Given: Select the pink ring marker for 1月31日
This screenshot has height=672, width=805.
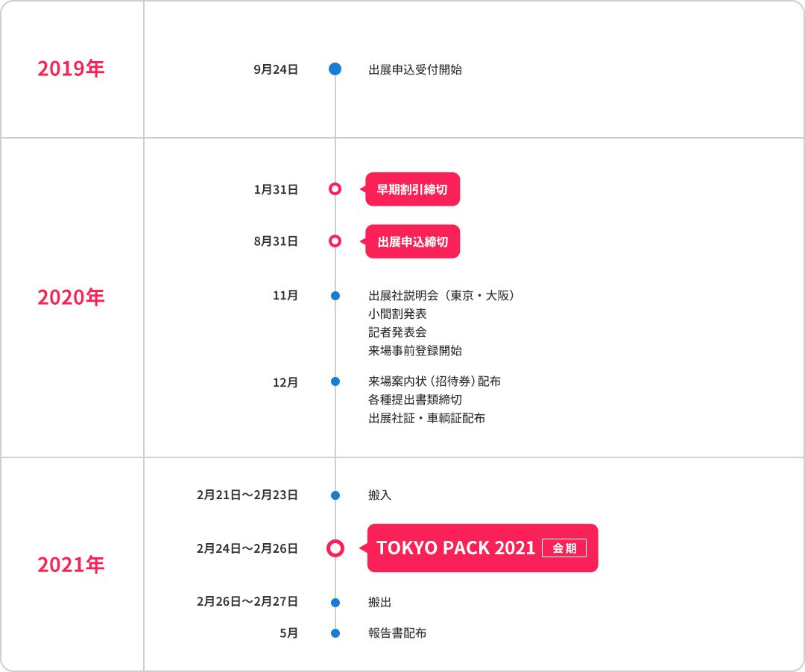Looking at the screenshot, I should pyautogui.click(x=335, y=189).
